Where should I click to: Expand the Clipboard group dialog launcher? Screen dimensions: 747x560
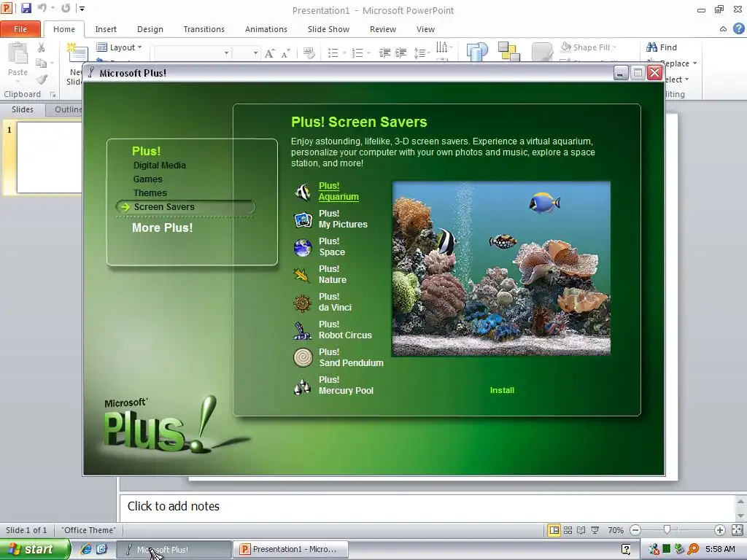(x=53, y=94)
